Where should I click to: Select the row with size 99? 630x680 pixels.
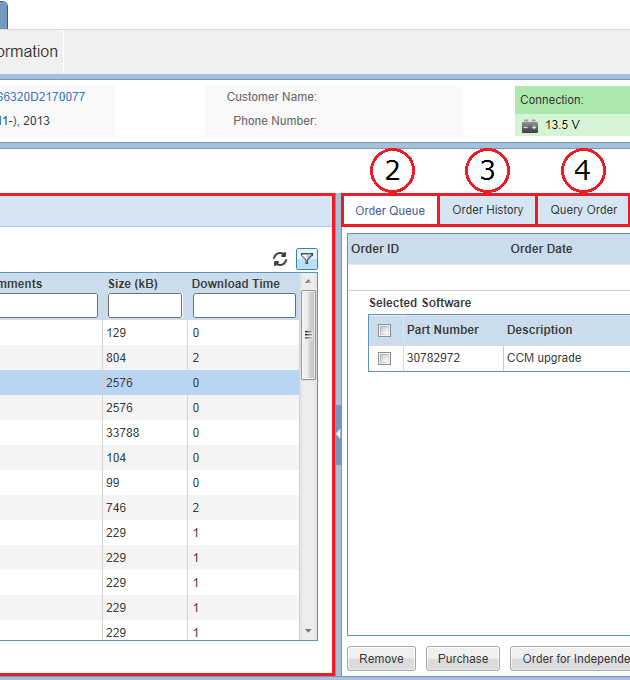(x=150, y=483)
